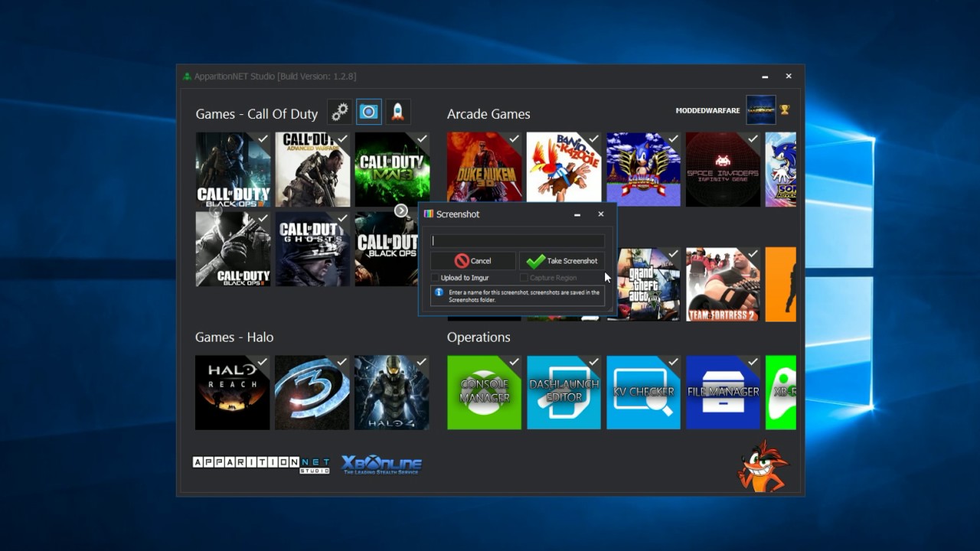Select the camera screenshot icon in header

(369, 112)
